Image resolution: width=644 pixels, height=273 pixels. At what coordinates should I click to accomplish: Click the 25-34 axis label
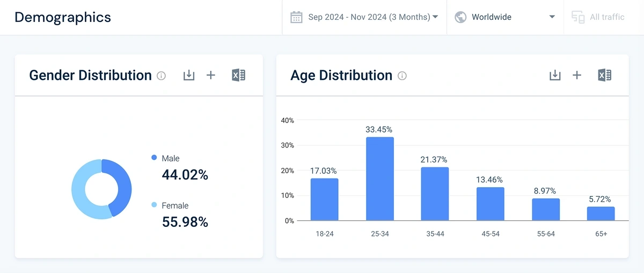[379, 234]
